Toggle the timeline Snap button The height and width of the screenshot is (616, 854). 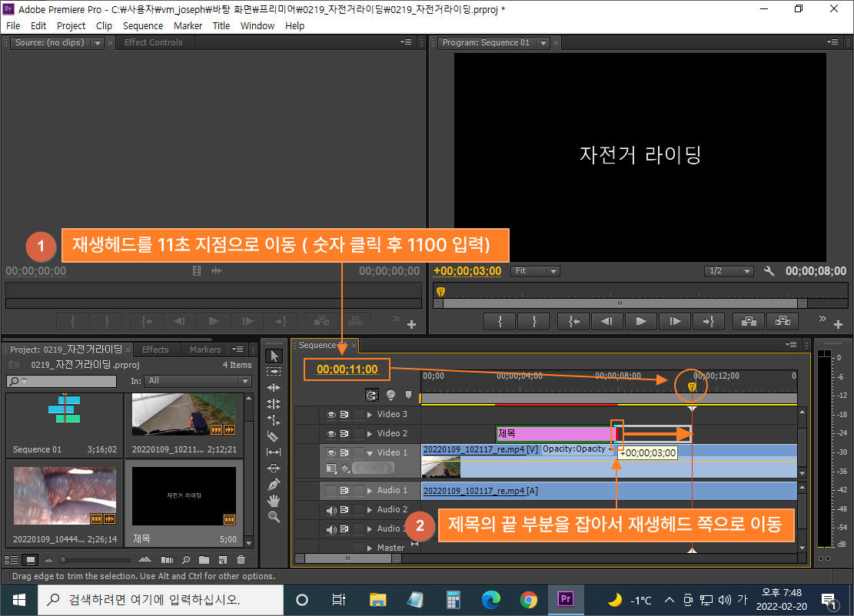point(372,395)
